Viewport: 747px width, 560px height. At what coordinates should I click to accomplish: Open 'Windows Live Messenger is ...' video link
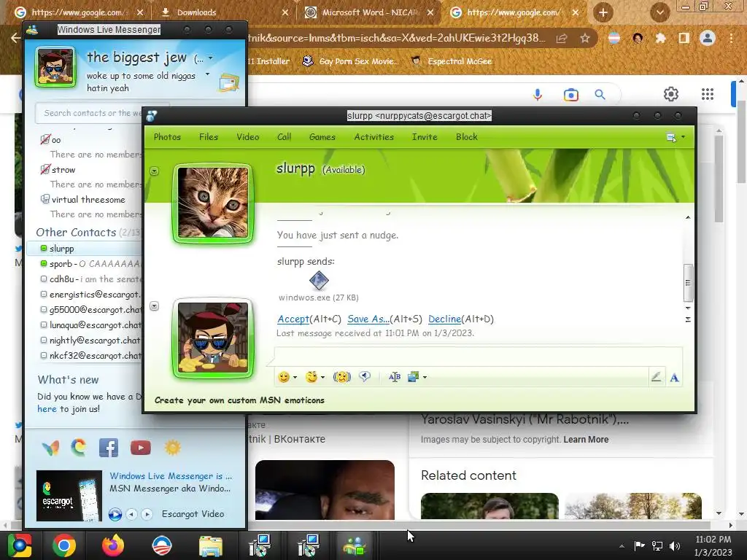click(171, 476)
